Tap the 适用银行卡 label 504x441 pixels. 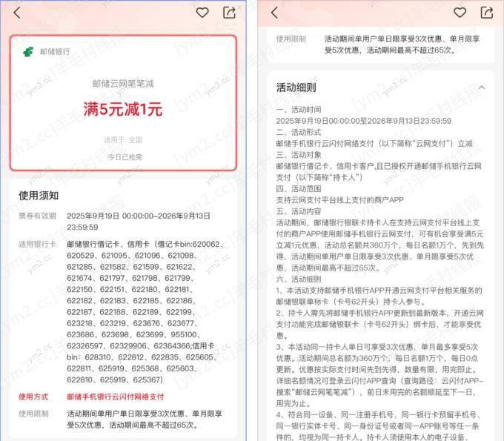[37, 244]
